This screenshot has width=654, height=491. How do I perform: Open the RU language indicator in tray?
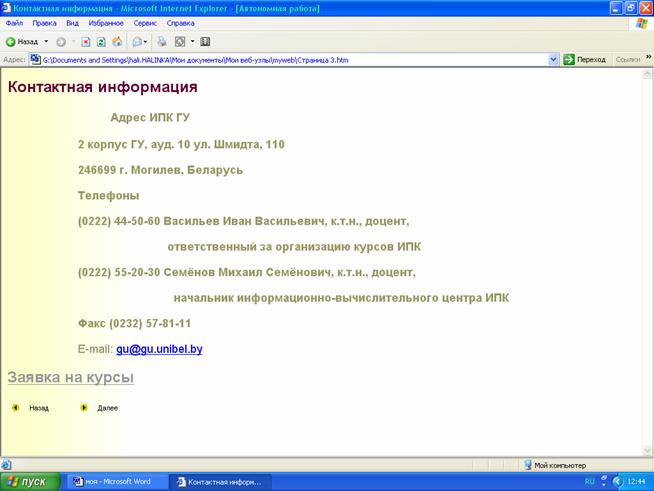pos(590,481)
